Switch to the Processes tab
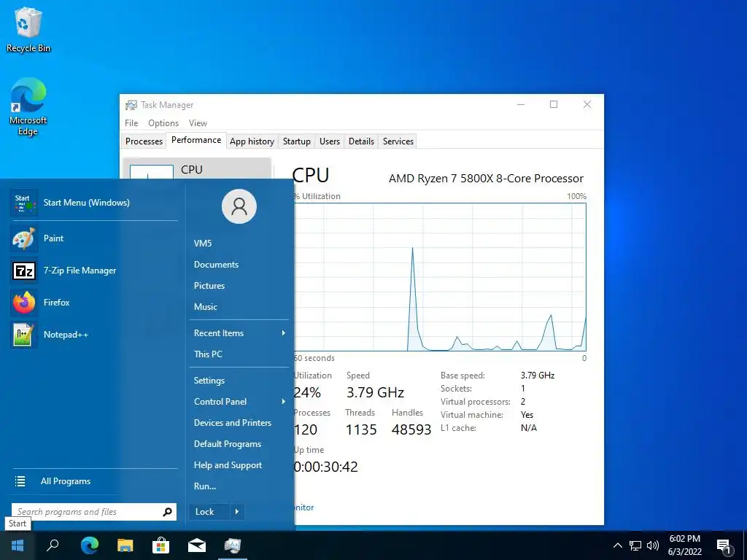The width and height of the screenshot is (747, 560). coord(144,141)
